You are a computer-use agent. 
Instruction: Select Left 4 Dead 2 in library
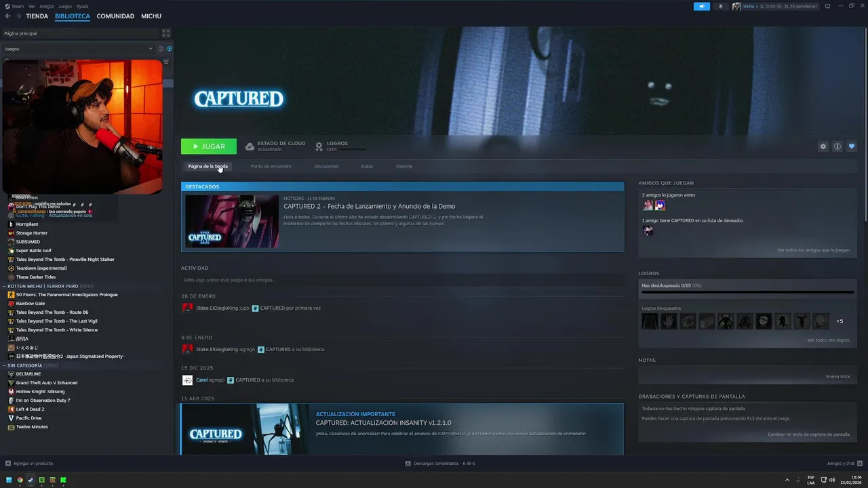click(30, 409)
